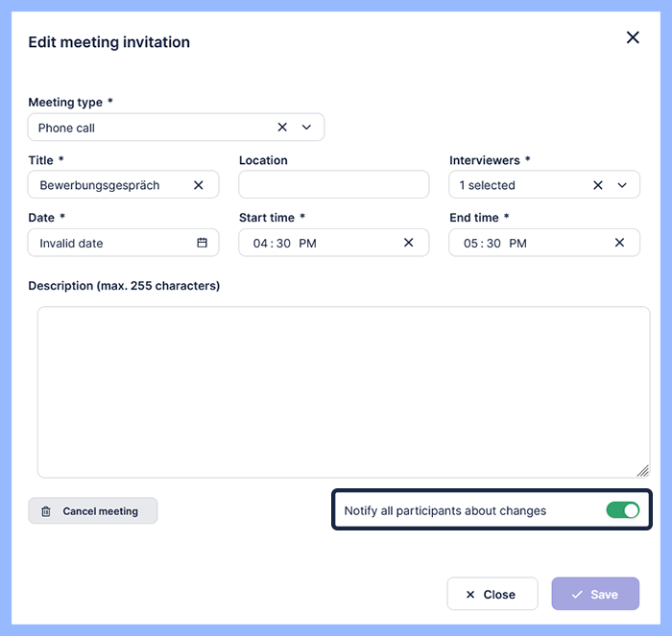The height and width of the screenshot is (636, 672).
Task: Expand the Meeting type dropdown
Action: pyautogui.click(x=307, y=128)
